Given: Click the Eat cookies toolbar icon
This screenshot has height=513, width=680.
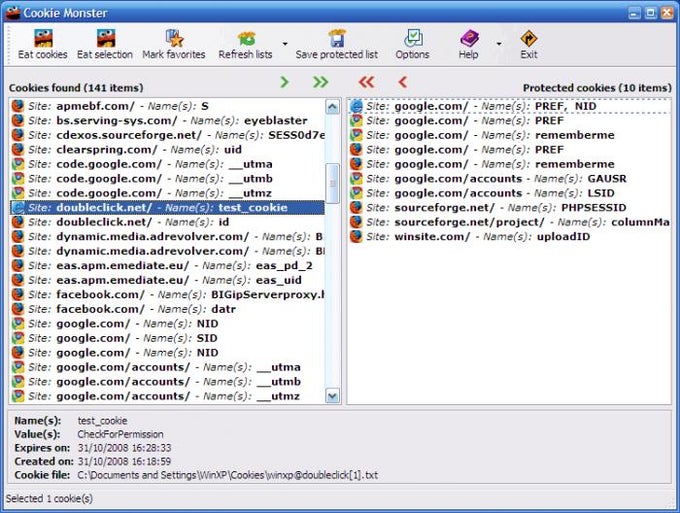Looking at the screenshot, I should tap(42, 39).
